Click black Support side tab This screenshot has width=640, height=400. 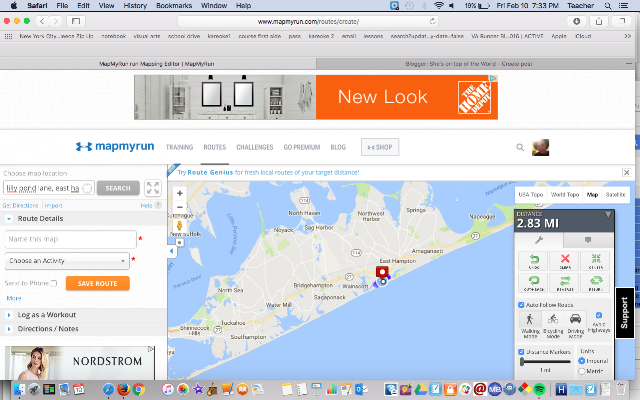pos(624,313)
